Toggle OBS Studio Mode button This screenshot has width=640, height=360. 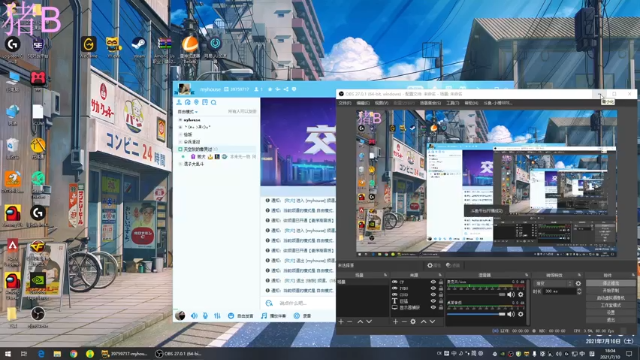point(611,305)
